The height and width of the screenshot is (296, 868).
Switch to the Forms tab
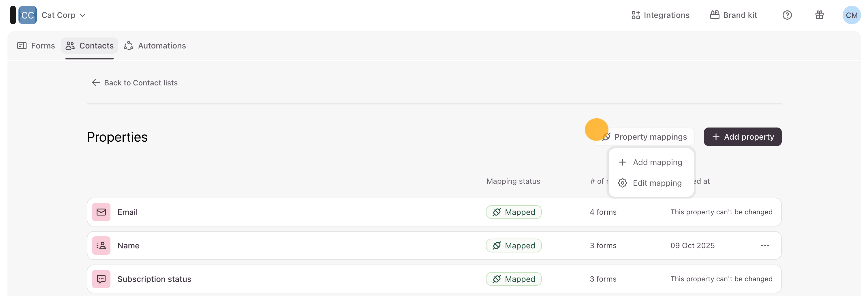[36, 46]
